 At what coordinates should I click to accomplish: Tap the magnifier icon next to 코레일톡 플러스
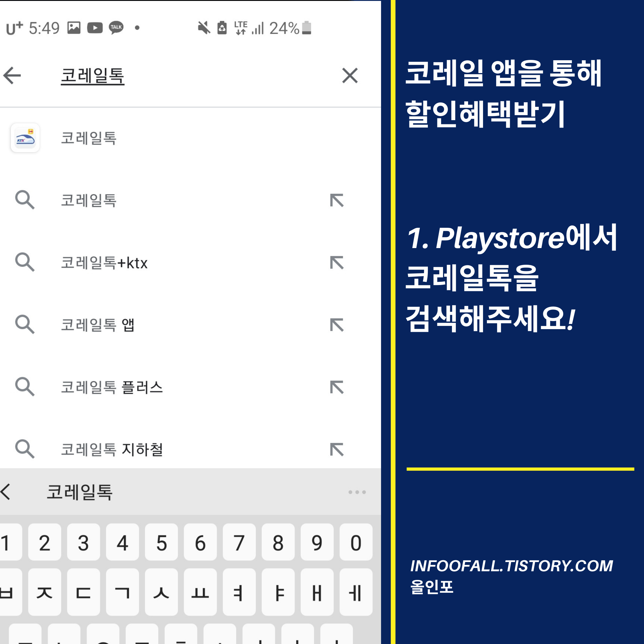pos(25,387)
